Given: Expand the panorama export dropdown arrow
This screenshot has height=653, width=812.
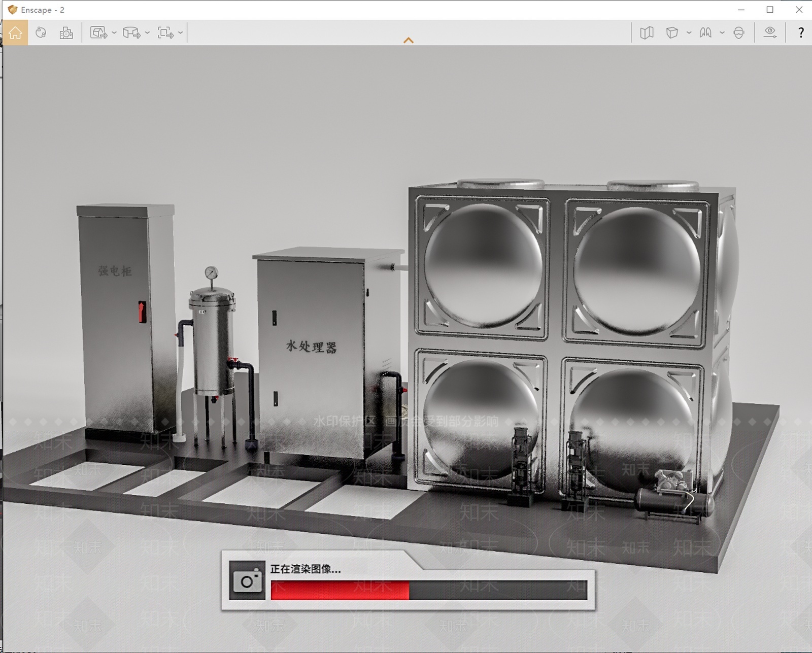Looking at the screenshot, I should click(x=147, y=33).
